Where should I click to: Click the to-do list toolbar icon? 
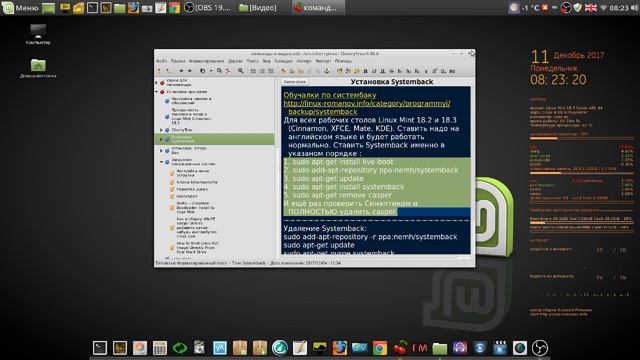click(x=270, y=71)
